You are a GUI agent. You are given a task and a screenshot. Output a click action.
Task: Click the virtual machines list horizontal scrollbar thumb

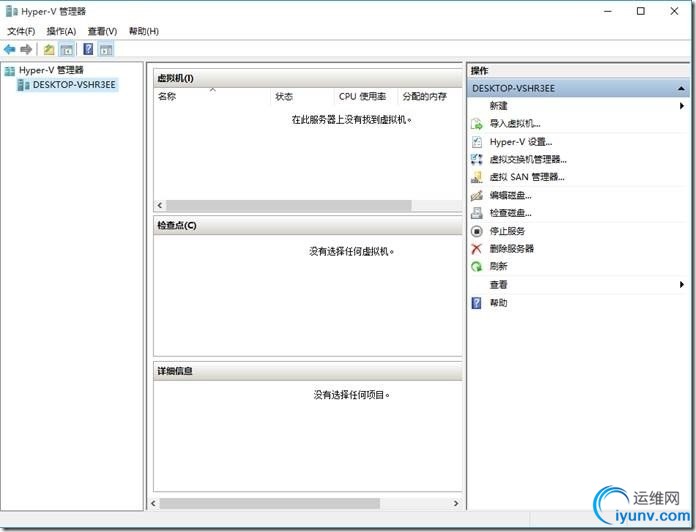(289, 205)
